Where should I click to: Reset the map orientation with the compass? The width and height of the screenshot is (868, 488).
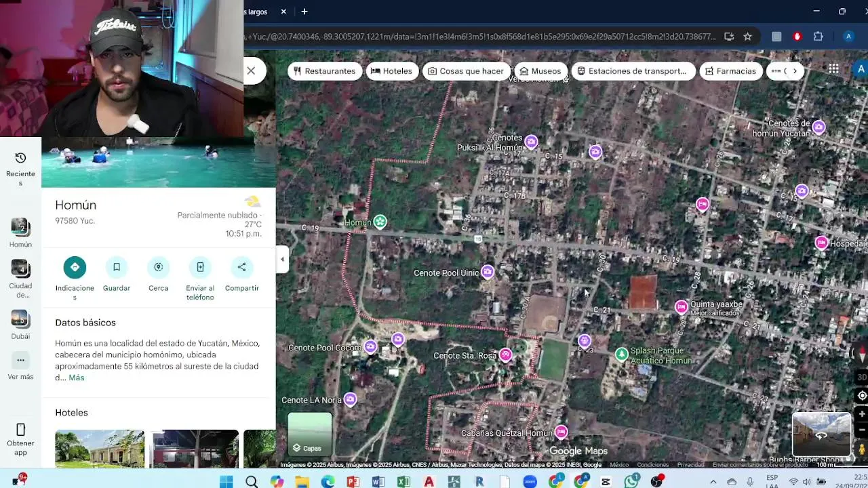pos(863,353)
